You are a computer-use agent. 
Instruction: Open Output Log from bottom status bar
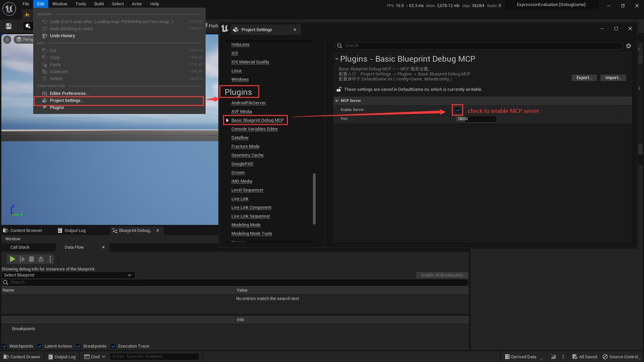tap(61, 357)
